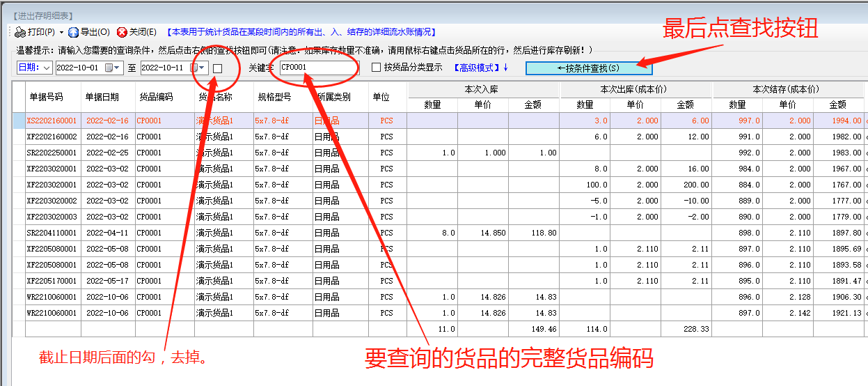This screenshot has width=868, height=386.
Task: Select the first WR2210060001 row
Action: [x=52, y=297]
